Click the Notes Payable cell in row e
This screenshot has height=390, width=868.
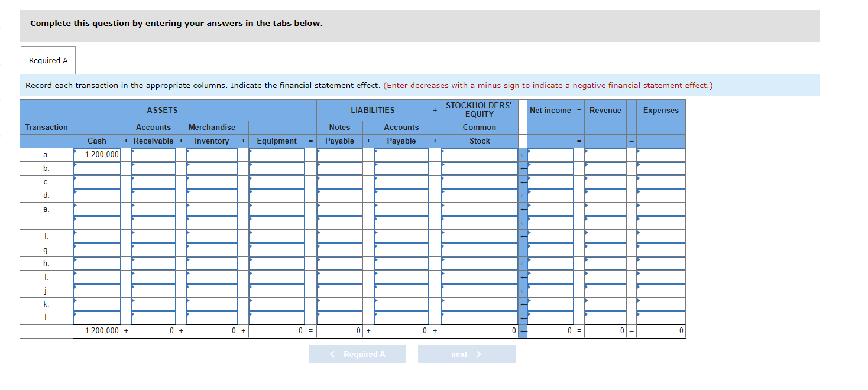click(x=340, y=209)
